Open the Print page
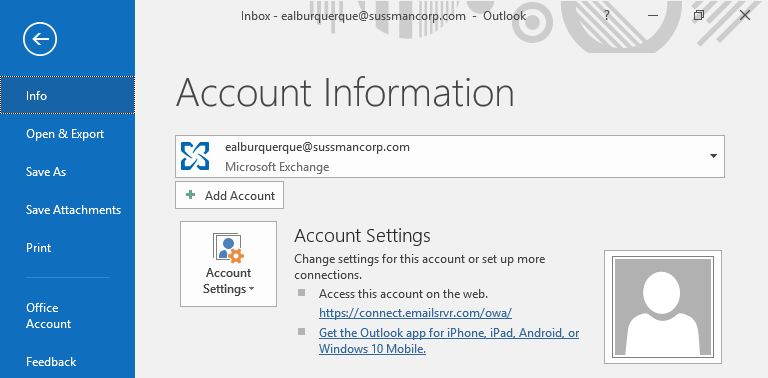 tap(68, 248)
